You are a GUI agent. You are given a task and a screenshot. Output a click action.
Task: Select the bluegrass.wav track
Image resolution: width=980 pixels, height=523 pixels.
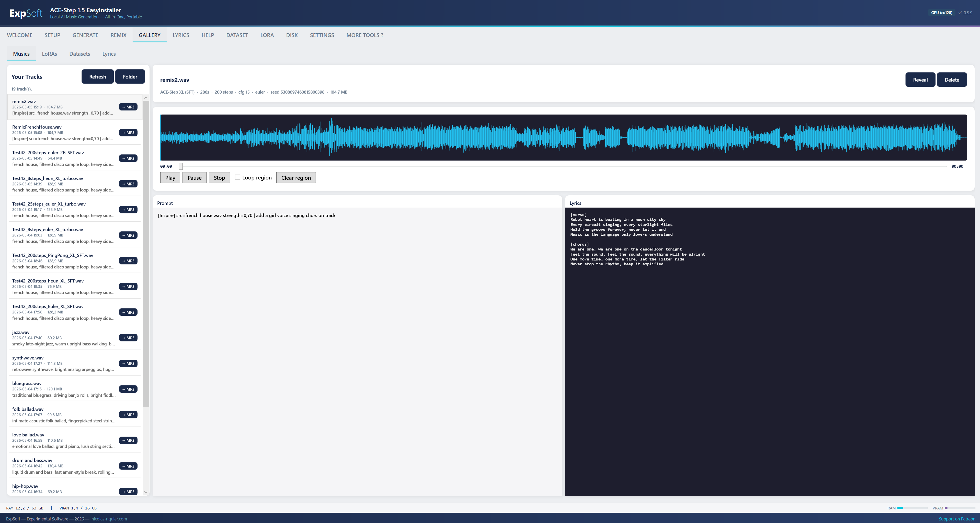(x=75, y=389)
